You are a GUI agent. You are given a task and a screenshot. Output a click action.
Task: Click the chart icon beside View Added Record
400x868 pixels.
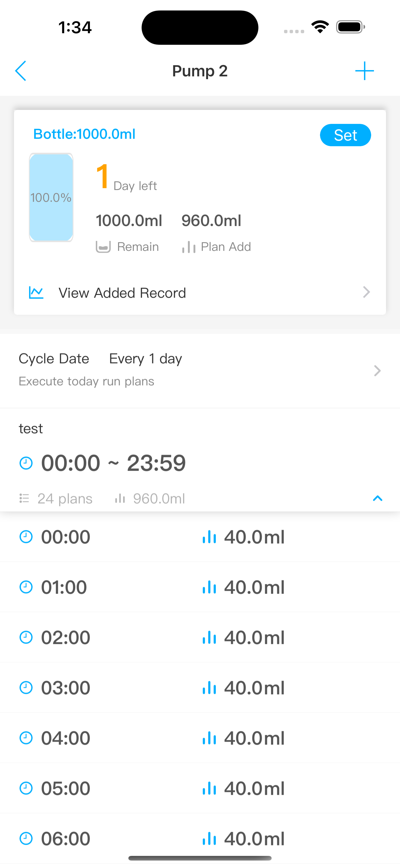pos(36,292)
